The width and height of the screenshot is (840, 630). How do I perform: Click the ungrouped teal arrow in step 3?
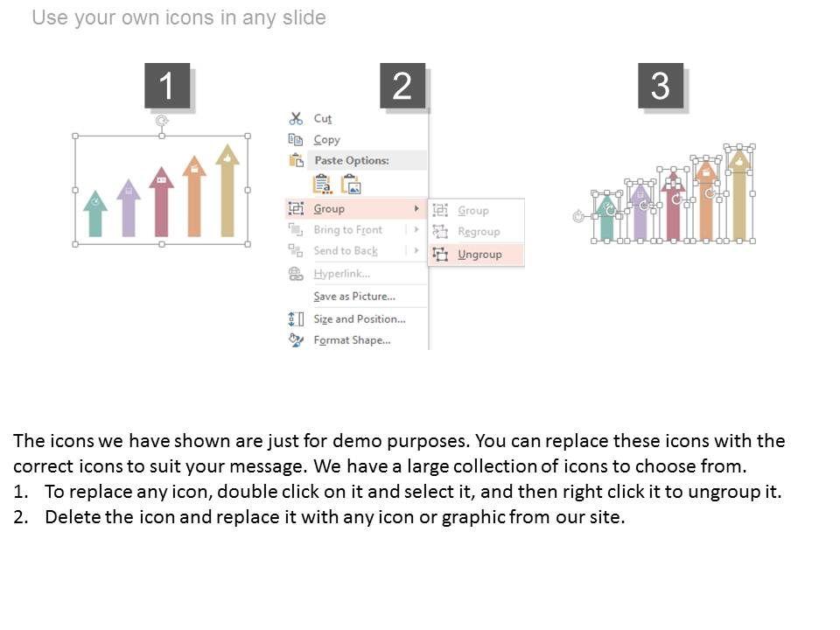(607, 217)
